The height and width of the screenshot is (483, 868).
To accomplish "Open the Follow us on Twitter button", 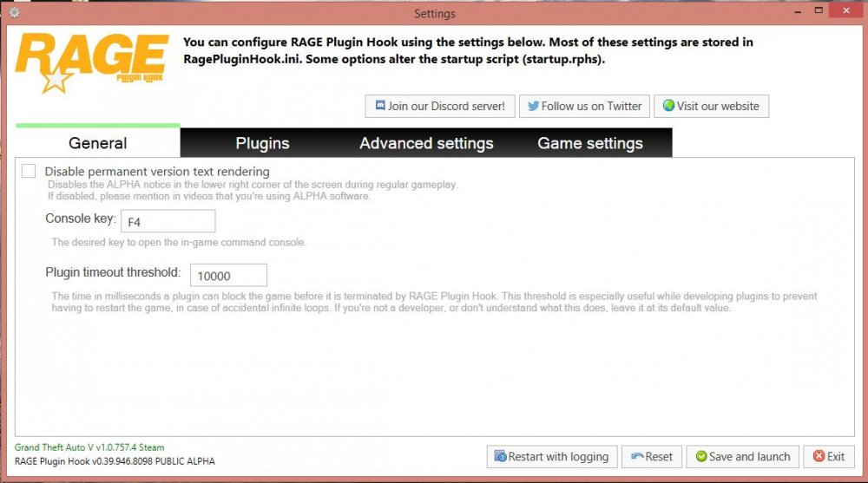I will pyautogui.click(x=584, y=107).
